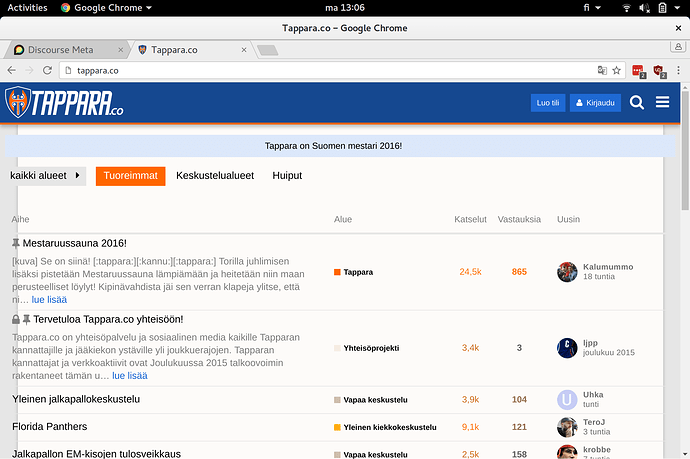Expand the 'kaikki alueet' category dropdown
Viewport: 690px width, 459px height.
click(x=46, y=176)
